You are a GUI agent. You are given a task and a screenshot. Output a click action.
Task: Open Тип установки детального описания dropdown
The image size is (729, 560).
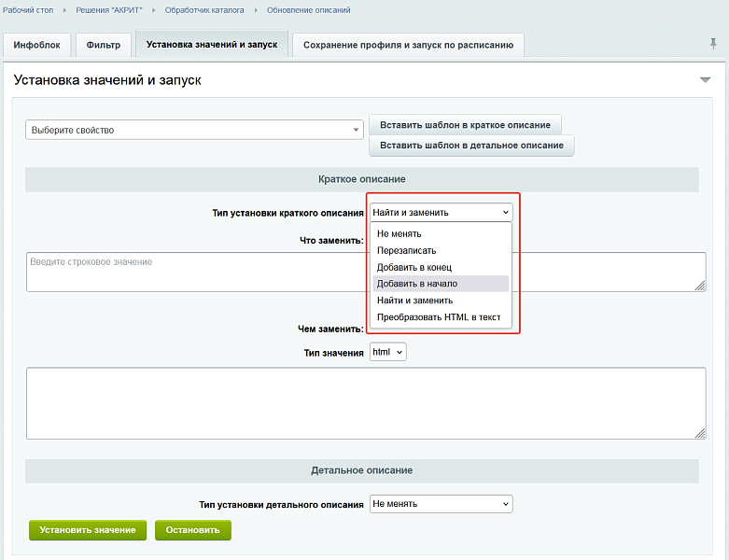tap(441, 504)
